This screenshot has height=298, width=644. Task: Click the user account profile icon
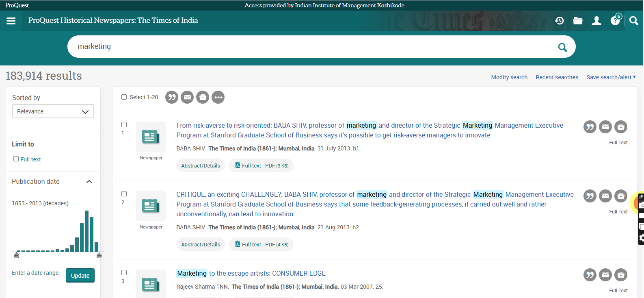point(596,21)
